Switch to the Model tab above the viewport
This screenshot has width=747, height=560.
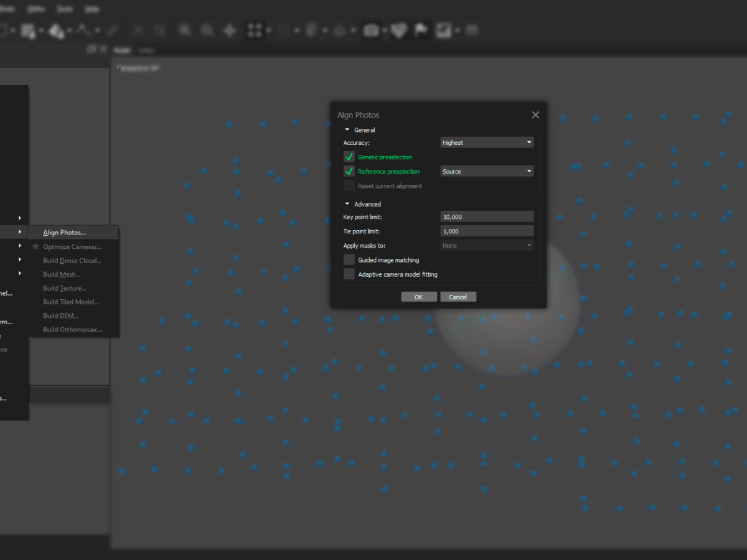(122, 50)
